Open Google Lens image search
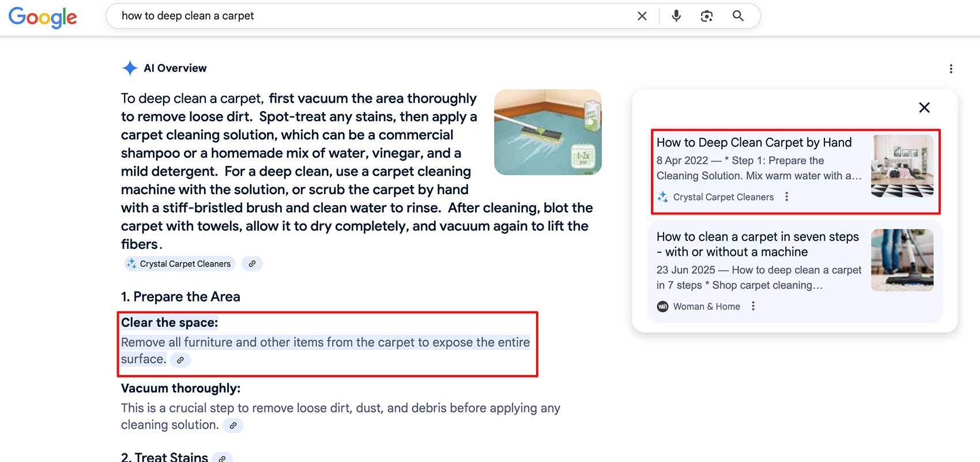Screen dimensions: 980x462 [x=707, y=16]
